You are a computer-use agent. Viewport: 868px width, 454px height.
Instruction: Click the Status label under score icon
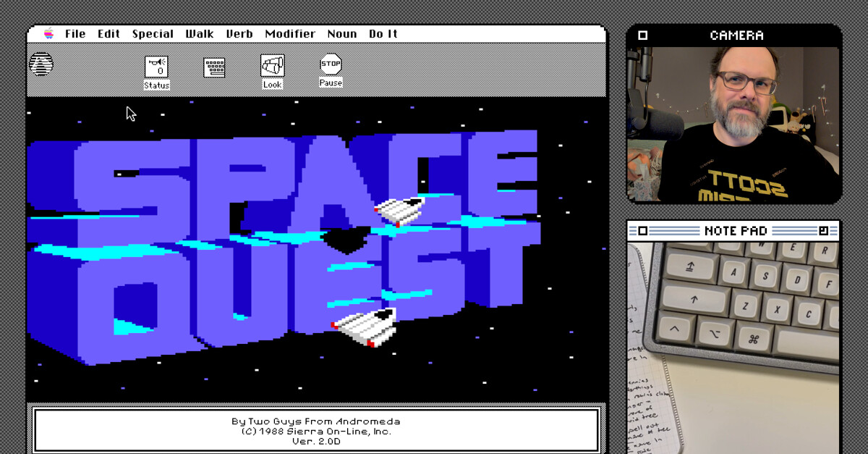tap(156, 85)
